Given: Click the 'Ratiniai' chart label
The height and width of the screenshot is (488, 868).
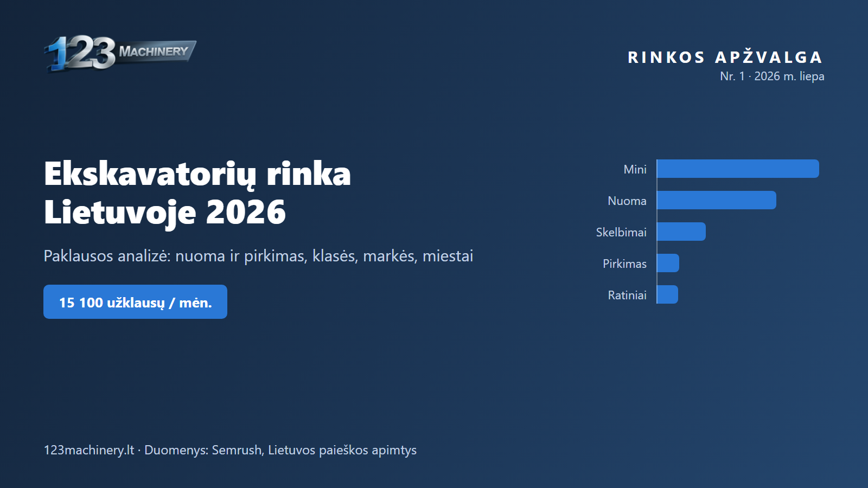Looking at the screenshot, I should pyautogui.click(x=627, y=295).
